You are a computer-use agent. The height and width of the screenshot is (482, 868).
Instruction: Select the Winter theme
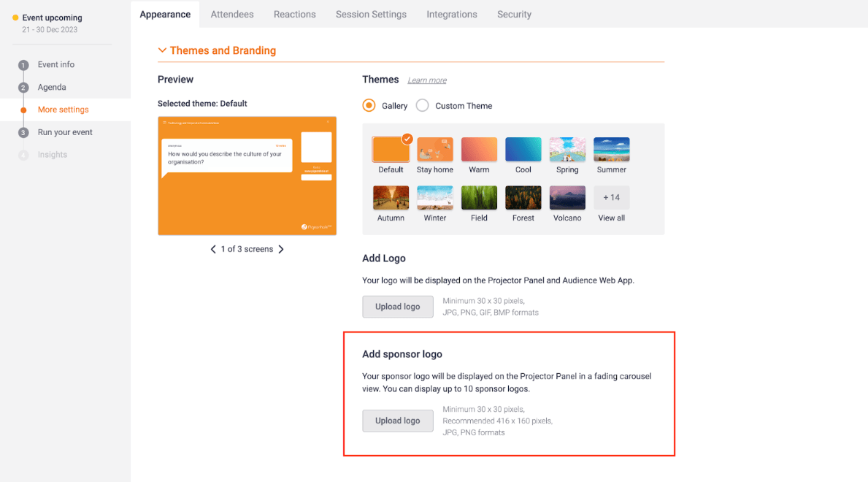click(435, 197)
